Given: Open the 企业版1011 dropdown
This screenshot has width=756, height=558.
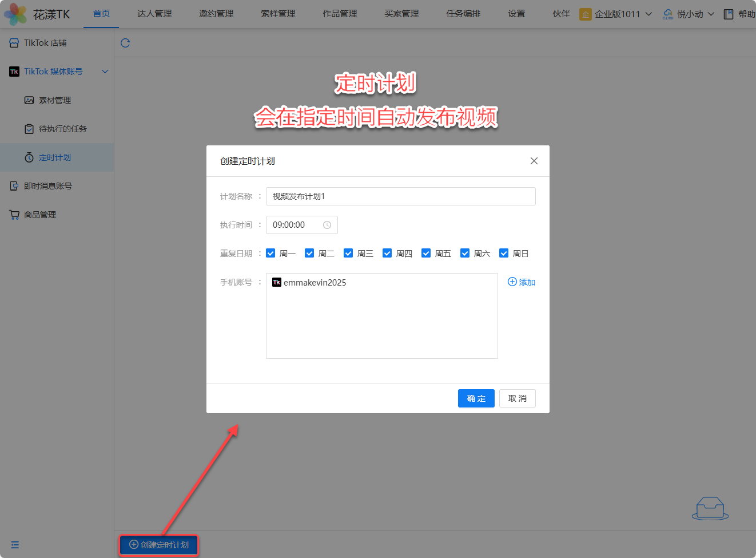Looking at the screenshot, I should coord(616,14).
